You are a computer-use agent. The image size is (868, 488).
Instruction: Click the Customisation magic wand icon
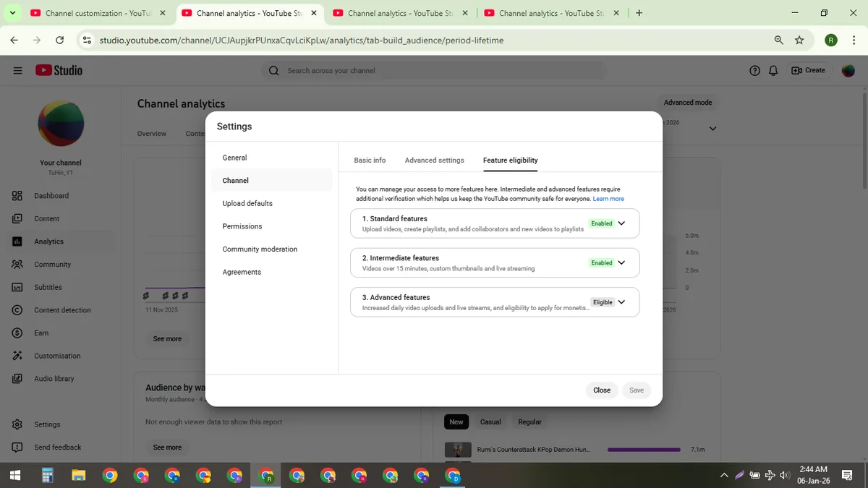[17, 356]
